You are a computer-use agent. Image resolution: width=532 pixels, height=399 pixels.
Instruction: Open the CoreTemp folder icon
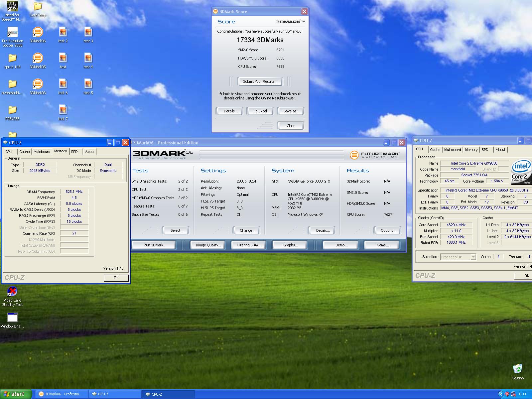pyautogui.click(x=38, y=9)
